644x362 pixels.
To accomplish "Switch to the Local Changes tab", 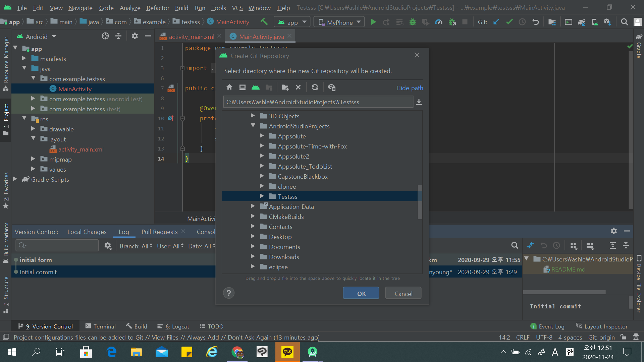I will coord(87,232).
